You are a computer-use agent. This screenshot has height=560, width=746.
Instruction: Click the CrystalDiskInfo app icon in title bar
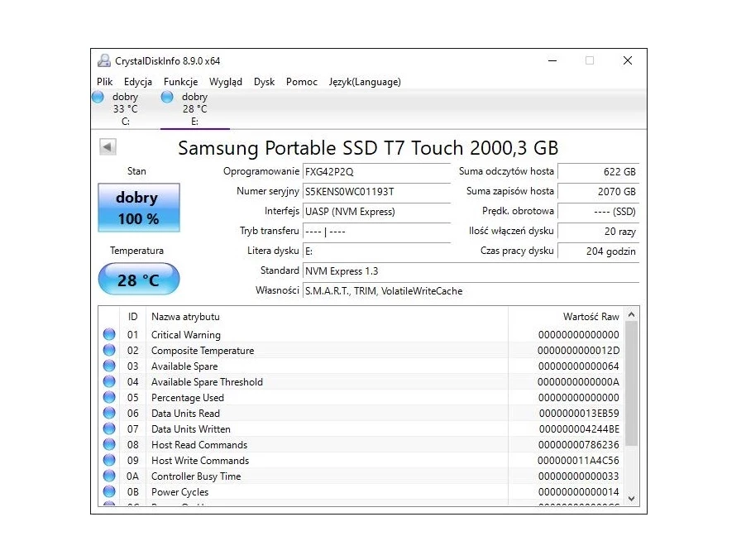[x=104, y=60]
